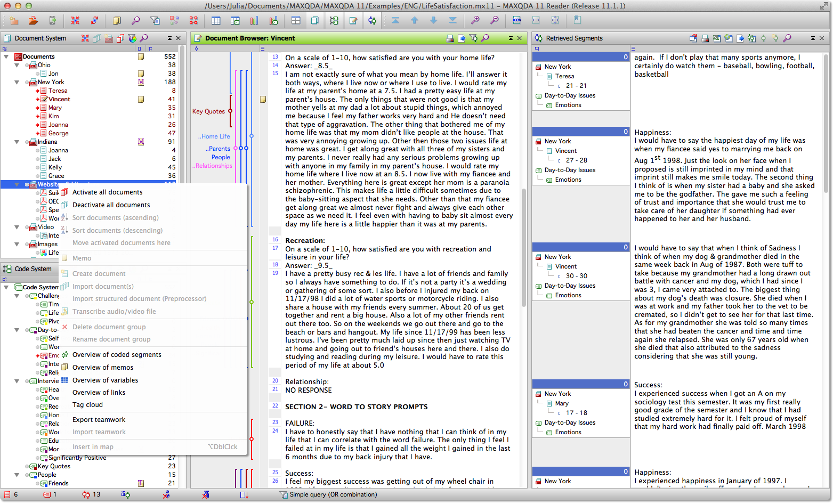Open the Overview of Memos toolbar icon

117,20
